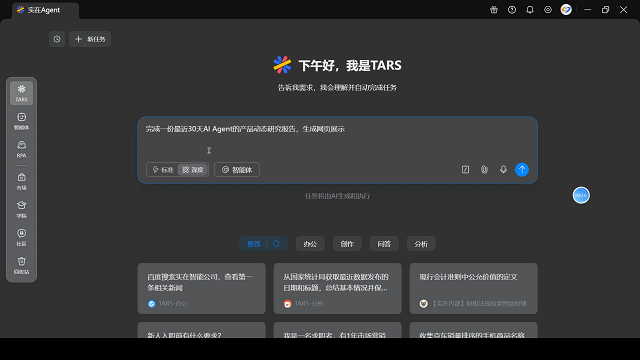This screenshot has width=640, height=360.
Task: Click the prompt edit/expand icon
Action: click(x=465, y=169)
